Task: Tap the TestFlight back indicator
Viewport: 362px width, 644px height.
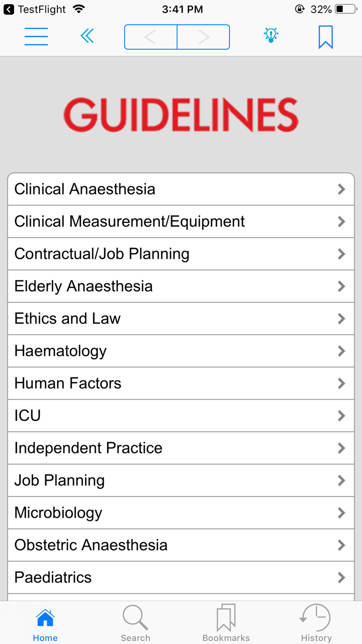Action: pyautogui.click(x=7, y=9)
